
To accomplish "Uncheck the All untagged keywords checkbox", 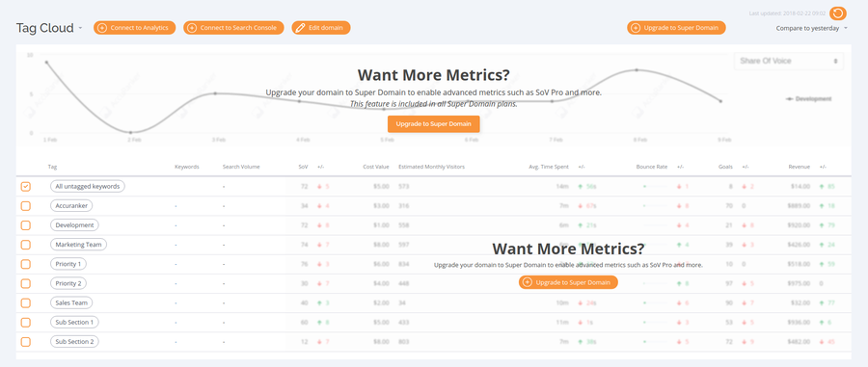I will point(25,187).
